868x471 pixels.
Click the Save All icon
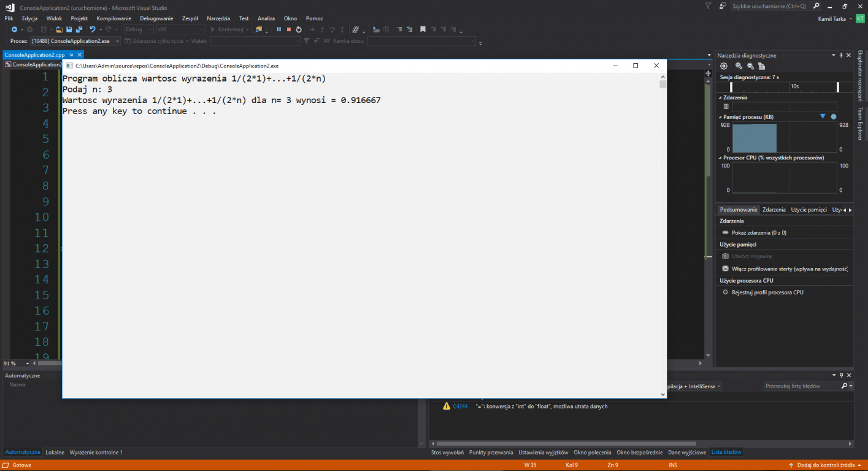click(79, 29)
